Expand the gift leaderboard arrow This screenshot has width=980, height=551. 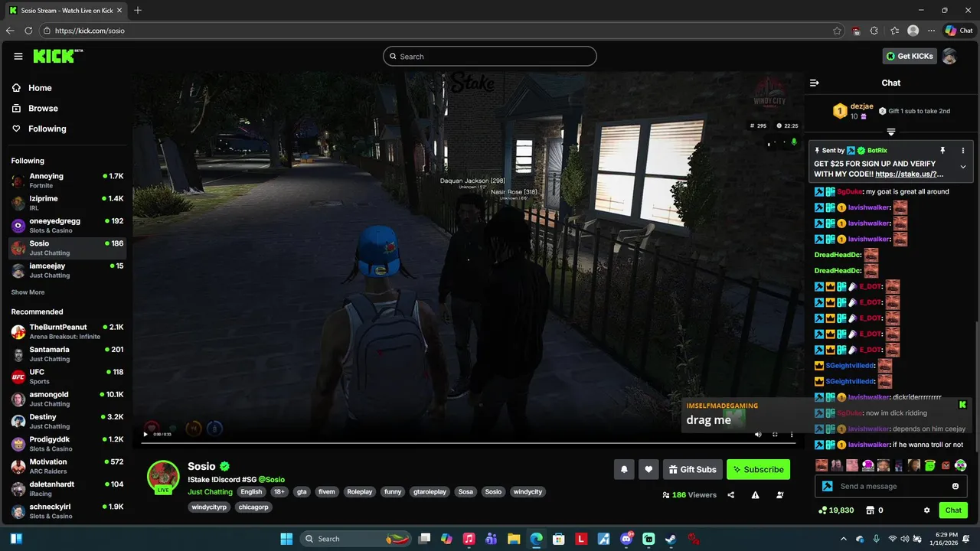(891, 132)
